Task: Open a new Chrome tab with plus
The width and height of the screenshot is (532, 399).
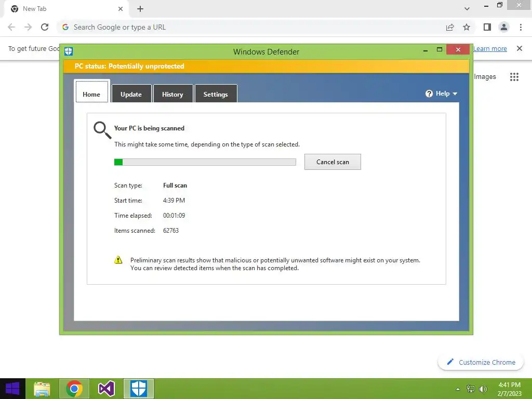Action: pyautogui.click(x=140, y=9)
